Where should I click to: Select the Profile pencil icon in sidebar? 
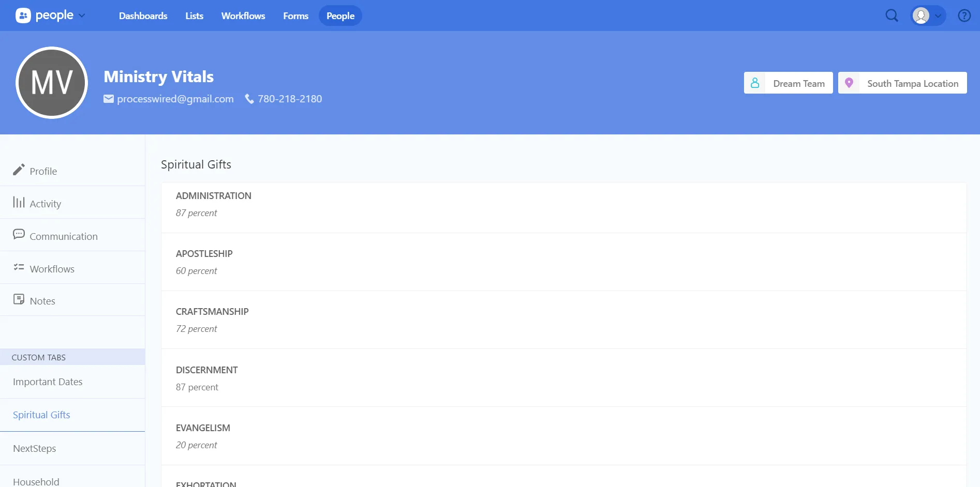(x=19, y=170)
